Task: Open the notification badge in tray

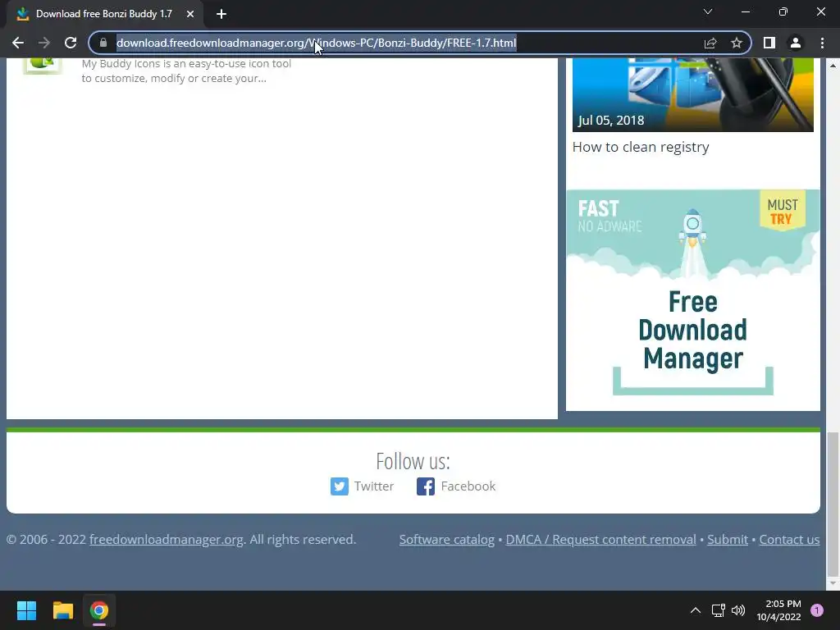Action: [817, 610]
